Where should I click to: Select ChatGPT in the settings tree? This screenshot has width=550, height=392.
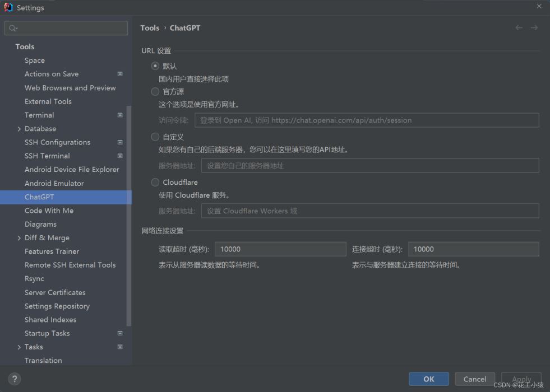click(66, 197)
